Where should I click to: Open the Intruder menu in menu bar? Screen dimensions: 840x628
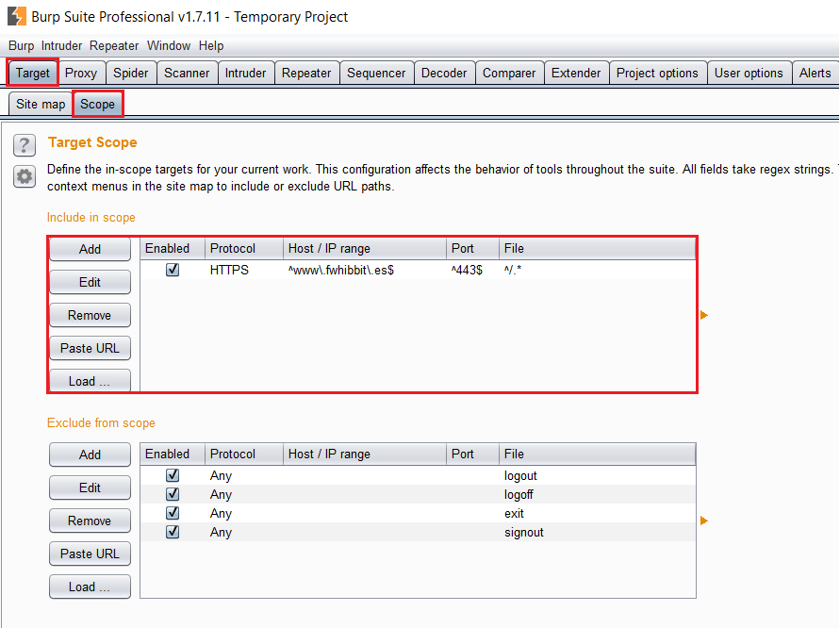[61, 45]
